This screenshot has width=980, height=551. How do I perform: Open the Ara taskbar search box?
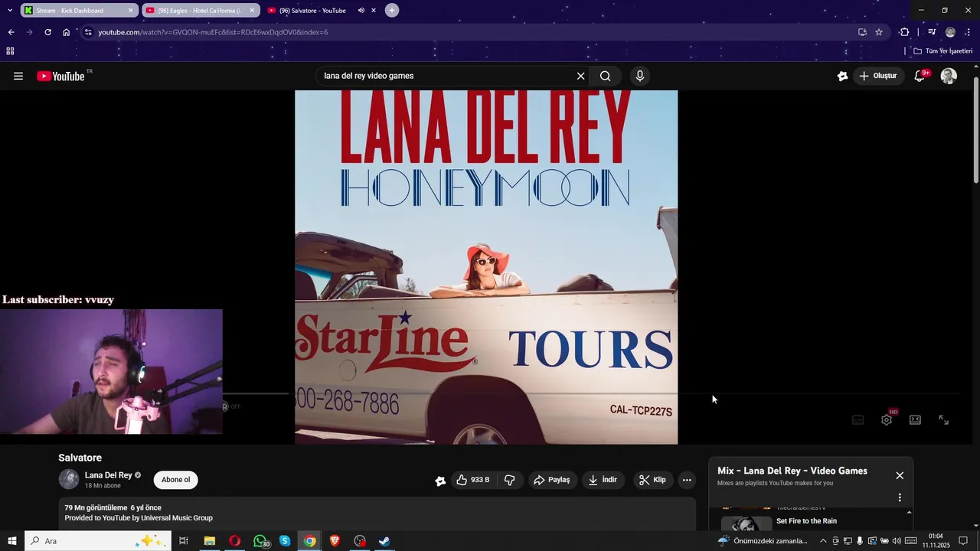pyautogui.click(x=98, y=541)
